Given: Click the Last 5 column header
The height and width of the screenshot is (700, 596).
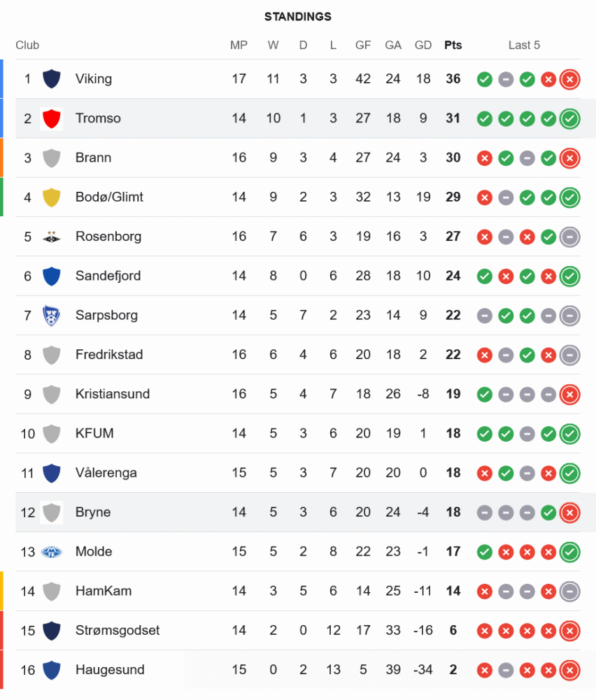Looking at the screenshot, I should pos(524,45).
